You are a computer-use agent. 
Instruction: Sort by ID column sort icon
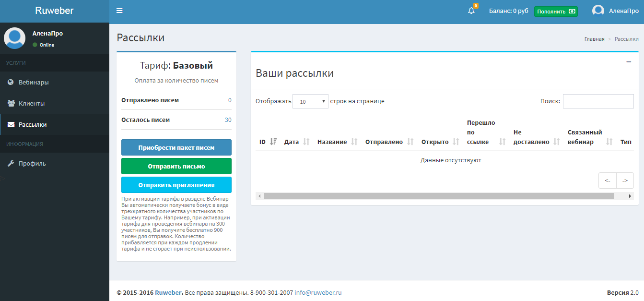[273, 142]
